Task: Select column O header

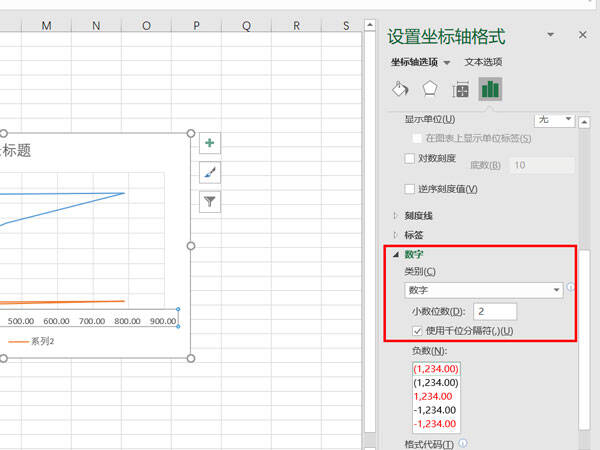Action: coord(146,26)
